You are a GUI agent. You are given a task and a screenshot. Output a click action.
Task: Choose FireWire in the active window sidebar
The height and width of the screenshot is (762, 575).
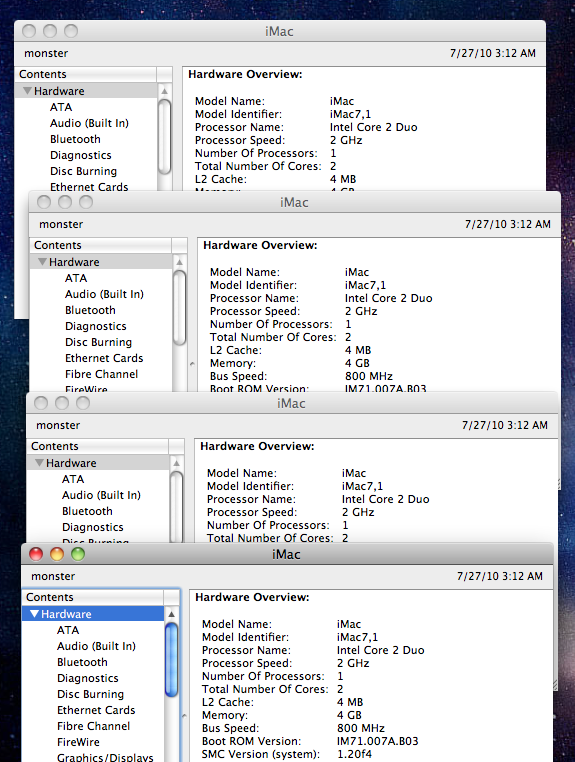click(x=78, y=742)
